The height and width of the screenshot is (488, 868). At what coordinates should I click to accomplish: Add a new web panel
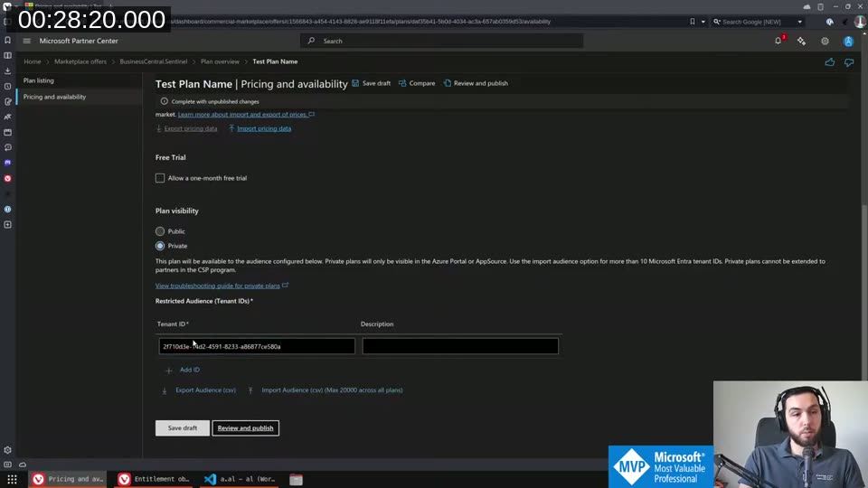[8, 225]
